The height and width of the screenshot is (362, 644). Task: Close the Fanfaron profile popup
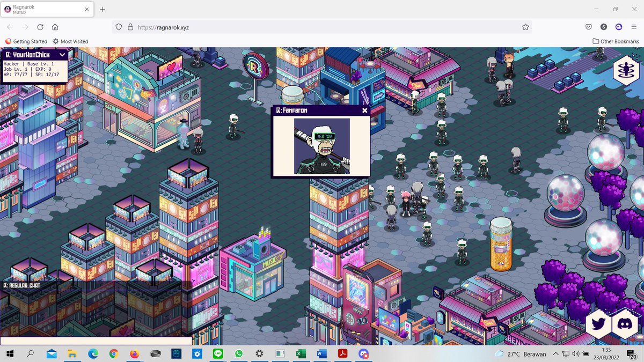point(365,110)
